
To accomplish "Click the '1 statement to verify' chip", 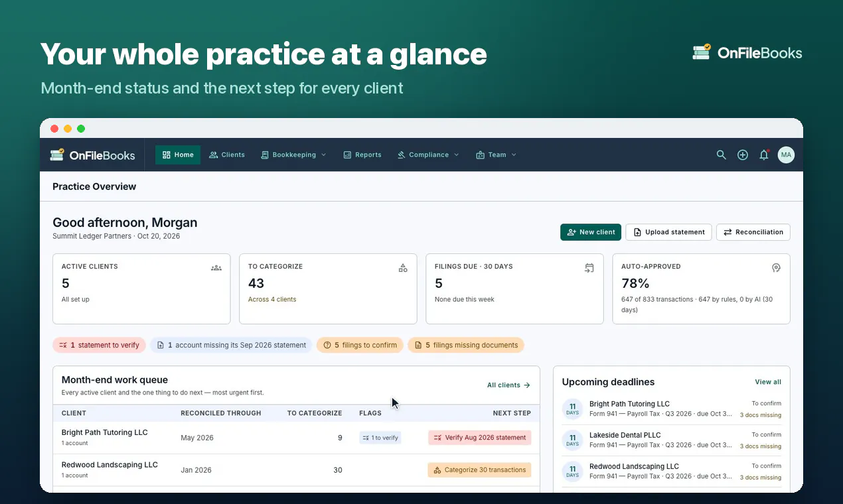I will (99, 345).
